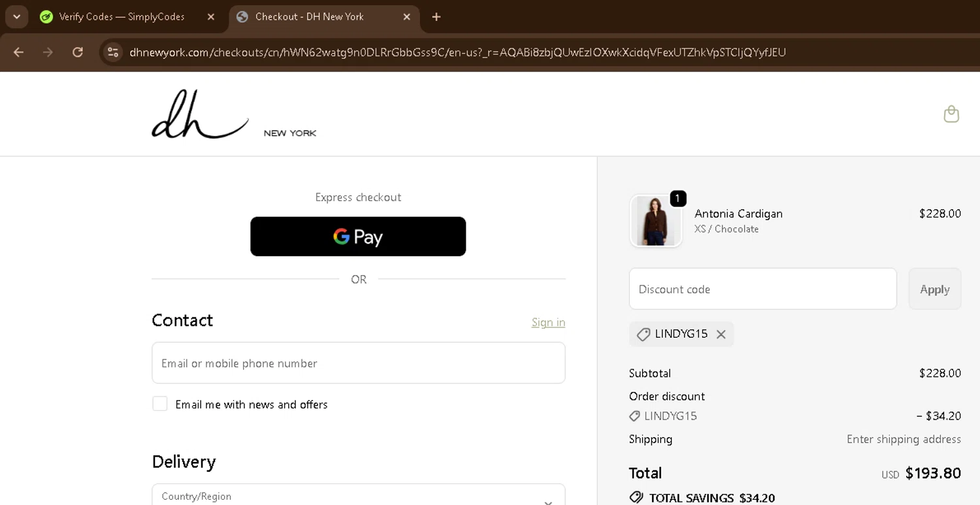The width and height of the screenshot is (980, 505).
Task: Click the Enter shipping address text
Action: tap(904, 439)
